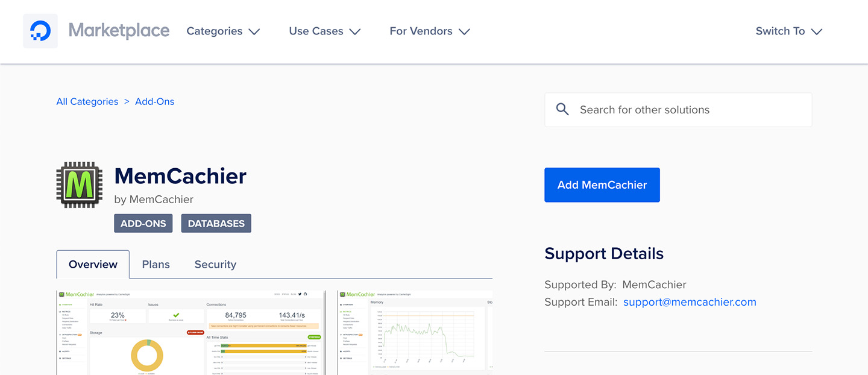
Task: Select the Overview tab
Action: pos(92,264)
